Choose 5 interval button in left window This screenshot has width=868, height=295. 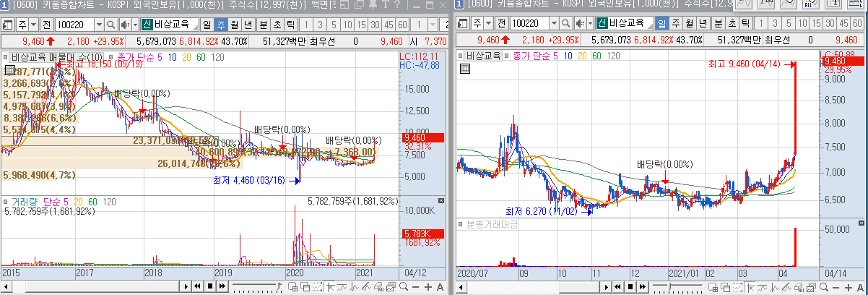pos(334,25)
